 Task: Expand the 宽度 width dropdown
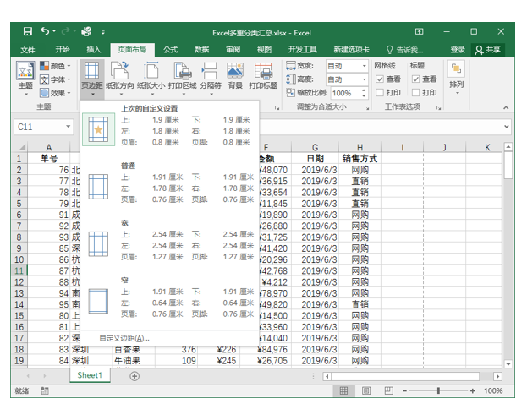(x=365, y=66)
